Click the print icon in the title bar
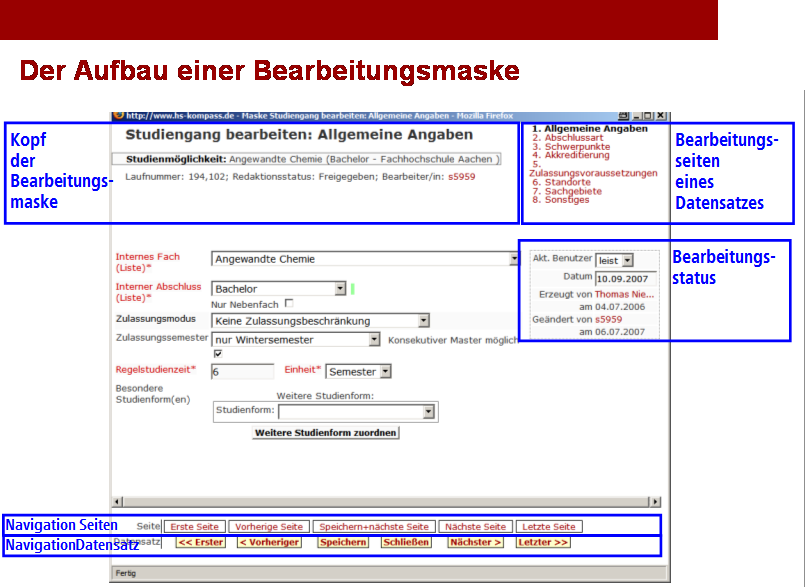 [x=624, y=116]
